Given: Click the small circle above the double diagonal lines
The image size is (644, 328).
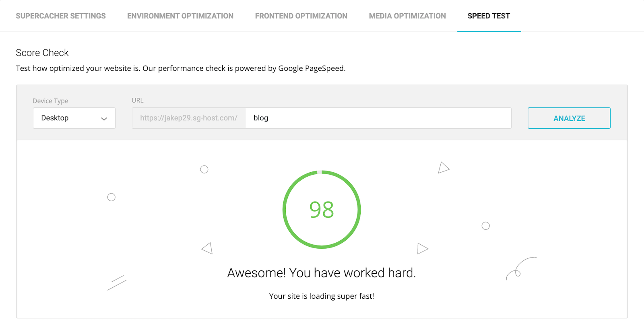Looking at the screenshot, I should point(111,197).
